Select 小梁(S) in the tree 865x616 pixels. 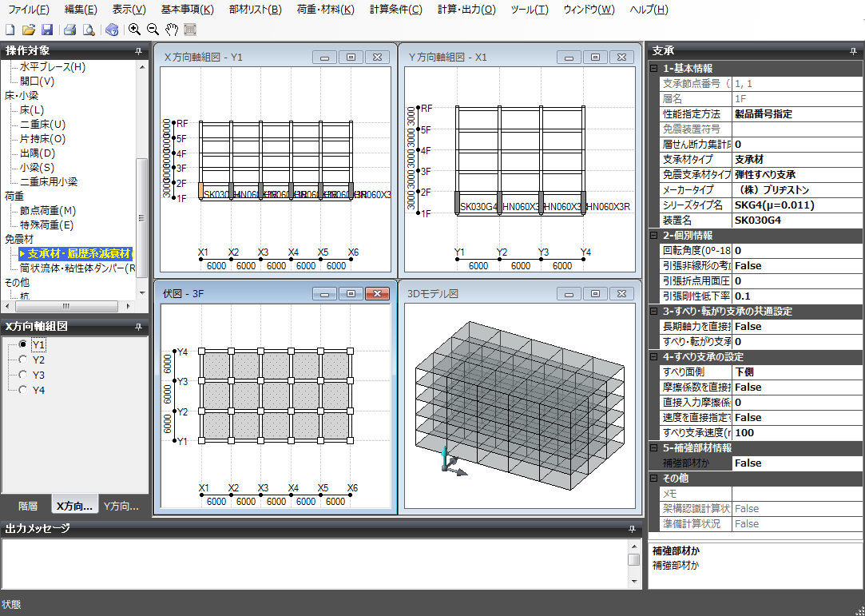[x=38, y=167]
